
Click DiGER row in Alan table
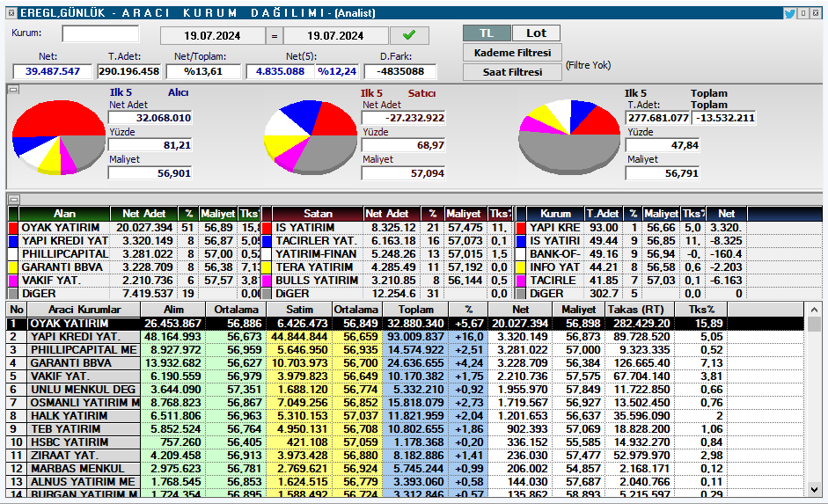(135, 294)
